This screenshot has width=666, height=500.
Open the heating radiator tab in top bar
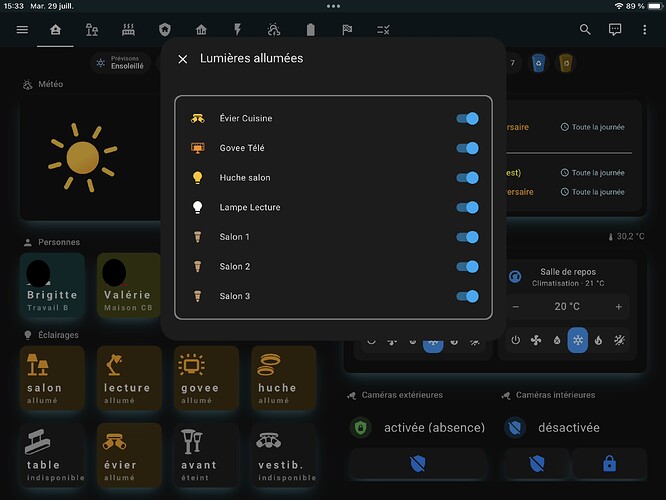point(128,30)
